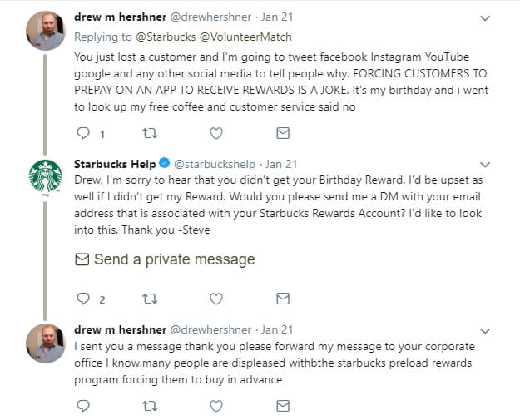The height and width of the screenshot is (420, 520).
Task: Retweet drew's first complaint tweet
Action: pyautogui.click(x=150, y=133)
